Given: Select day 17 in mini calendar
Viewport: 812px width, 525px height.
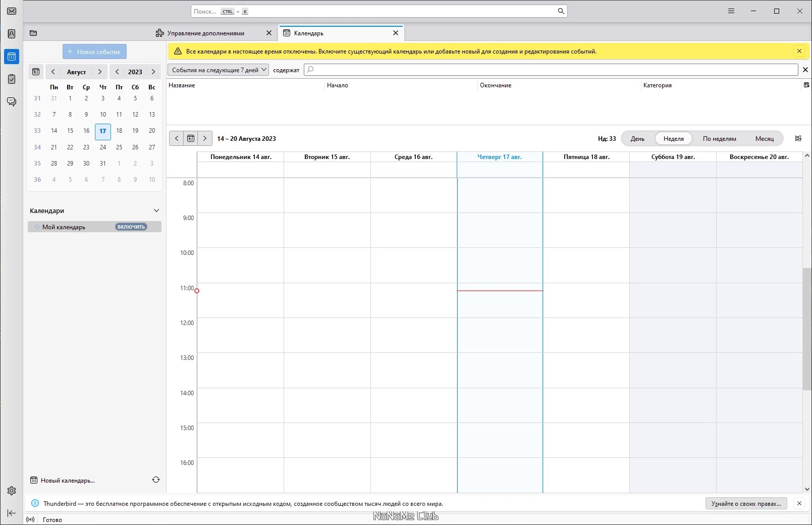Looking at the screenshot, I should pyautogui.click(x=103, y=131).
